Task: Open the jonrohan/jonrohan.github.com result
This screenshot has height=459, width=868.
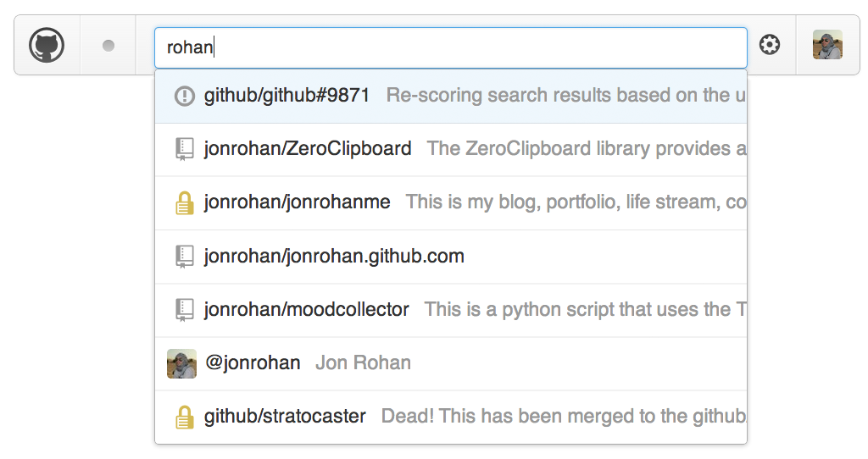Action: pyautogui.click(x=451, y=257)
